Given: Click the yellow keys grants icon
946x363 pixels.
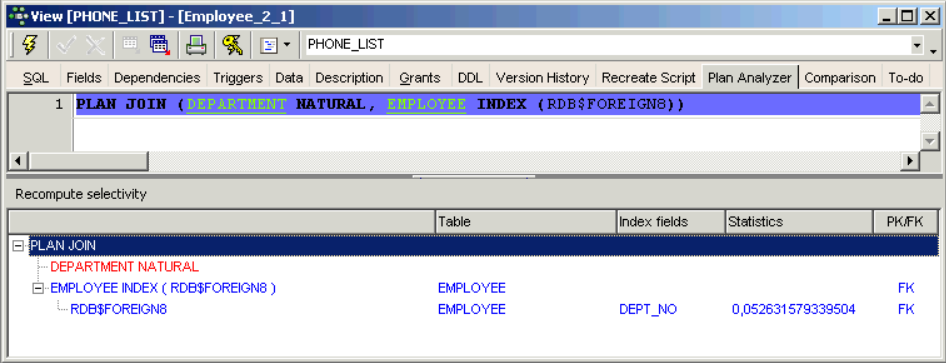Looking at the screenshot, I should [x=232, y=45].
